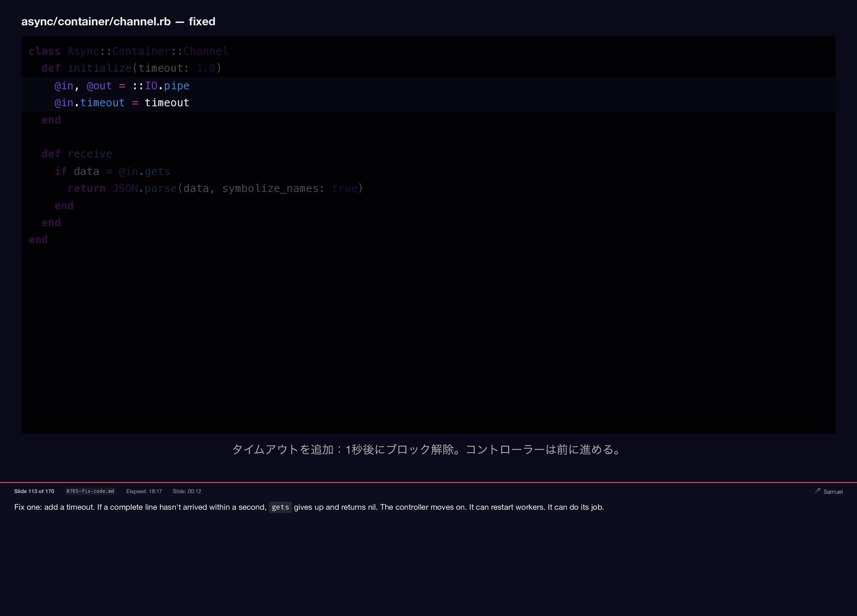857x616 pixels.
Task: Click the Elapsed 18:17 timer
Action: pyautogui.click(x=144, y=491)
